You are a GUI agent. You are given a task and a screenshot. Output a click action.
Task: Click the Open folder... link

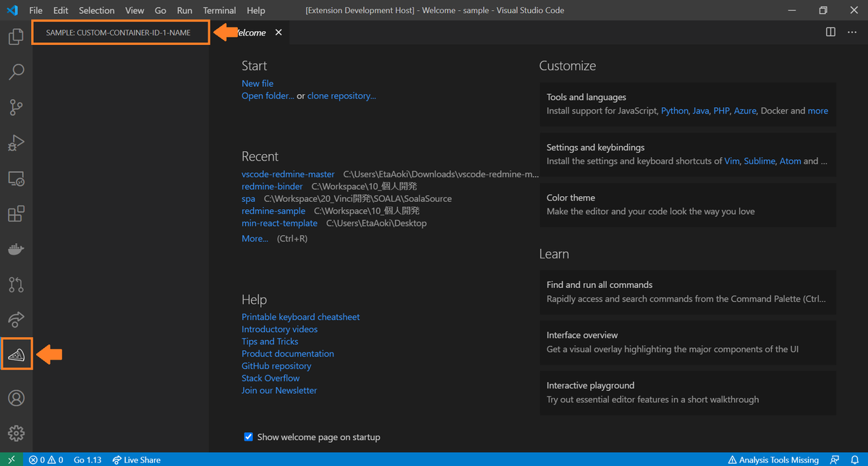[268, 96]
